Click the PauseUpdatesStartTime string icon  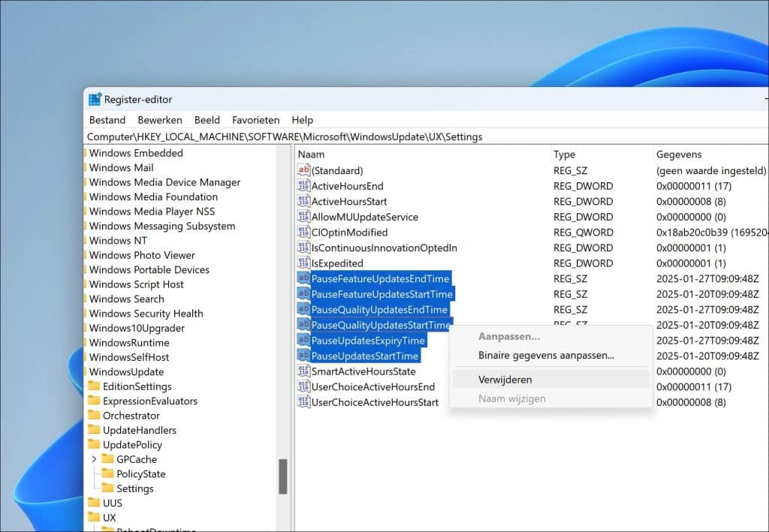click(x=303, y=356)
